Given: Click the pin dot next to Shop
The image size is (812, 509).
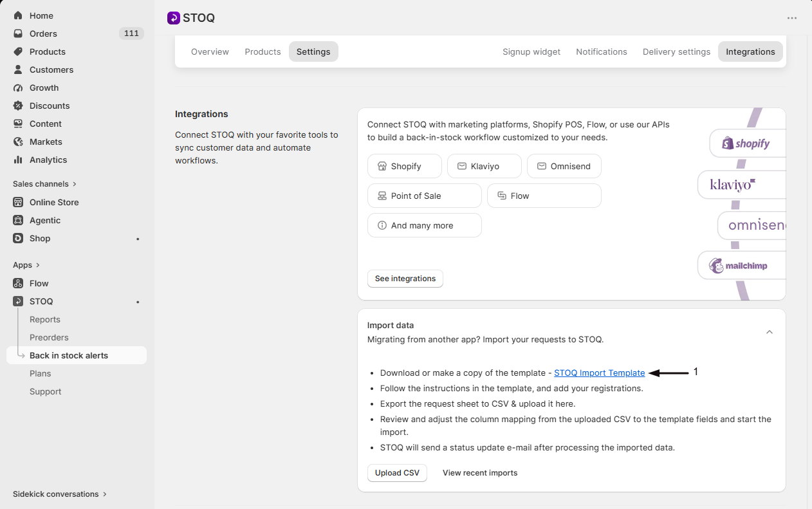Looking at the screenshot, I should point(138,239).
